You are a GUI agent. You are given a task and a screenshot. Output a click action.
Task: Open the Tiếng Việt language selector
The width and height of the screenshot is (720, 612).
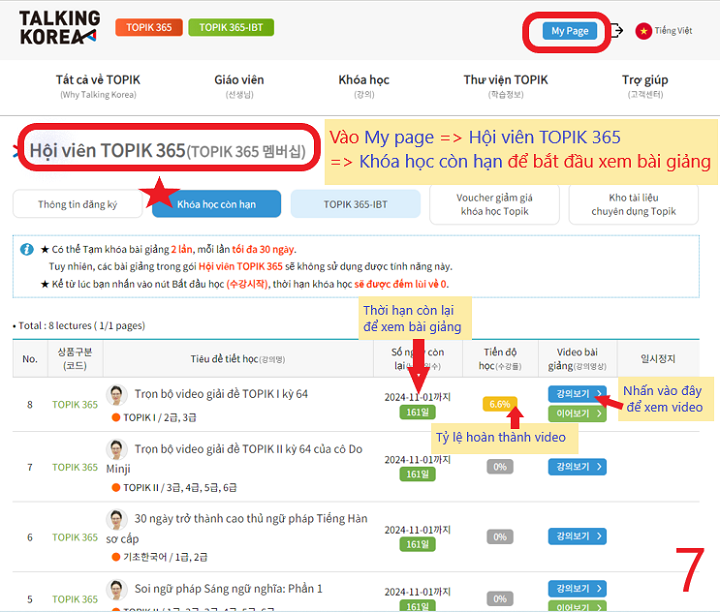pyautogui.click(x=673, y=31)
